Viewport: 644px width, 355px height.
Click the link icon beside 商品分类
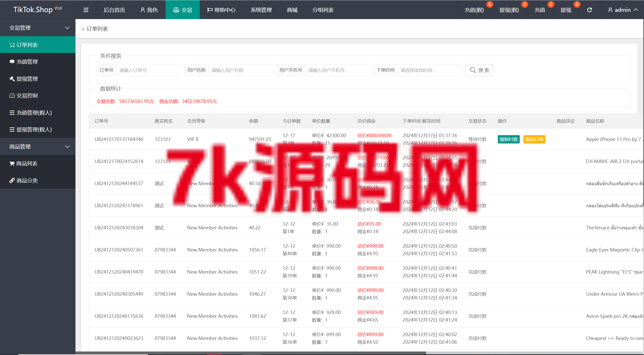(12, 180)
